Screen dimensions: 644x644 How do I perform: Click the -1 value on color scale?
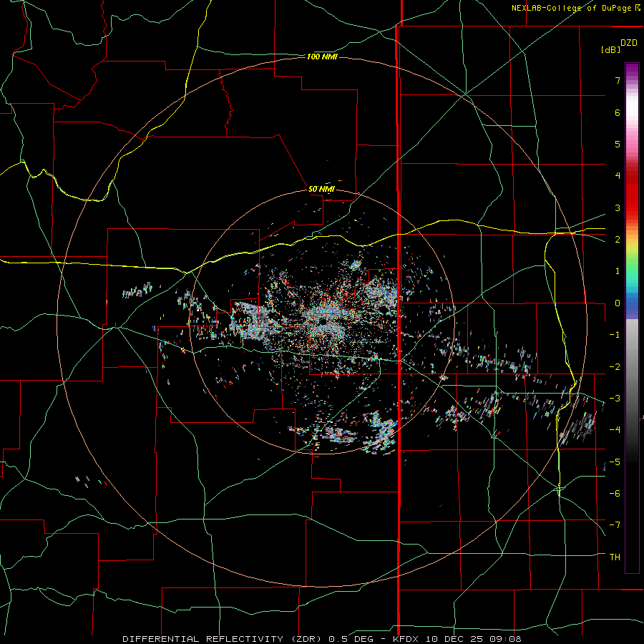point(615,335)
